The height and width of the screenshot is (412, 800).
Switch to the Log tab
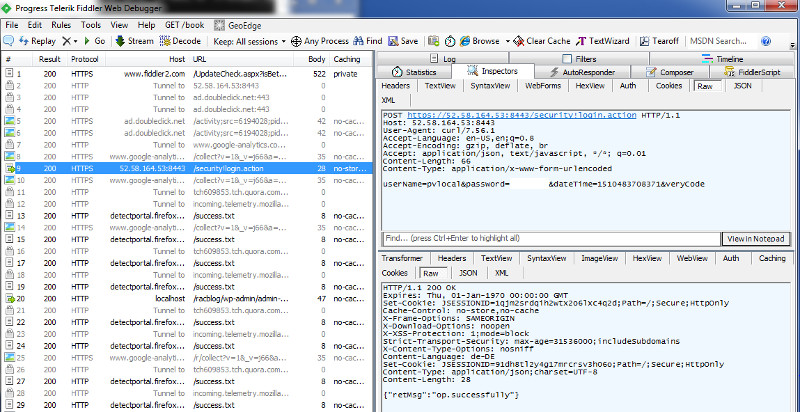pyautogui.click(x=442, y=59)
